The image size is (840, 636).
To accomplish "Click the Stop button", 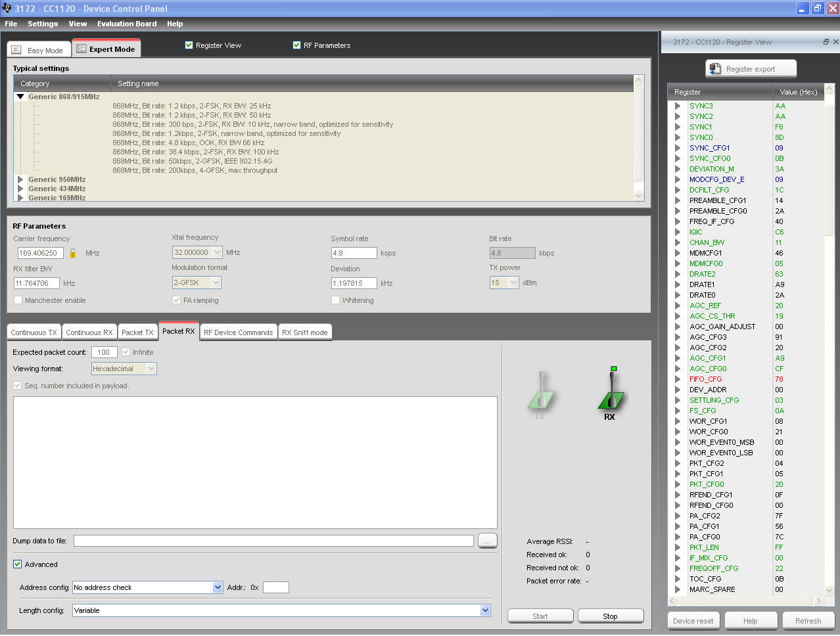I will click(610, 616).
